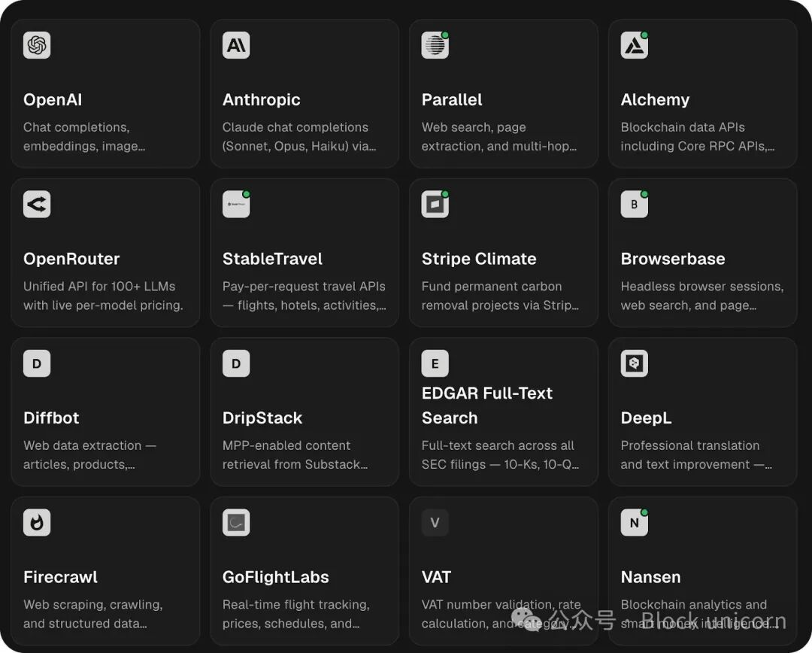Image resolution: width=812 pixels, height=653 pixels.
Task: Click the Firecrawl flame icon
Action: (x=37, y=523)
